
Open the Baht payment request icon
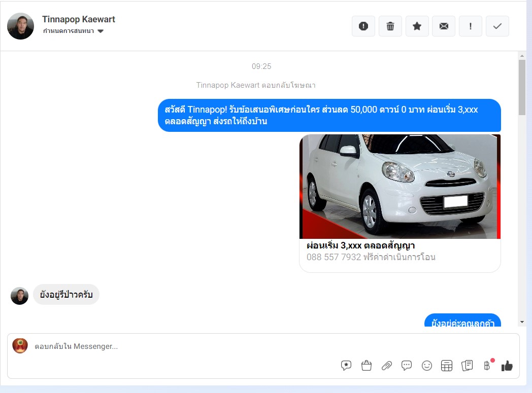pyautogui.click(x=487, y=366)
